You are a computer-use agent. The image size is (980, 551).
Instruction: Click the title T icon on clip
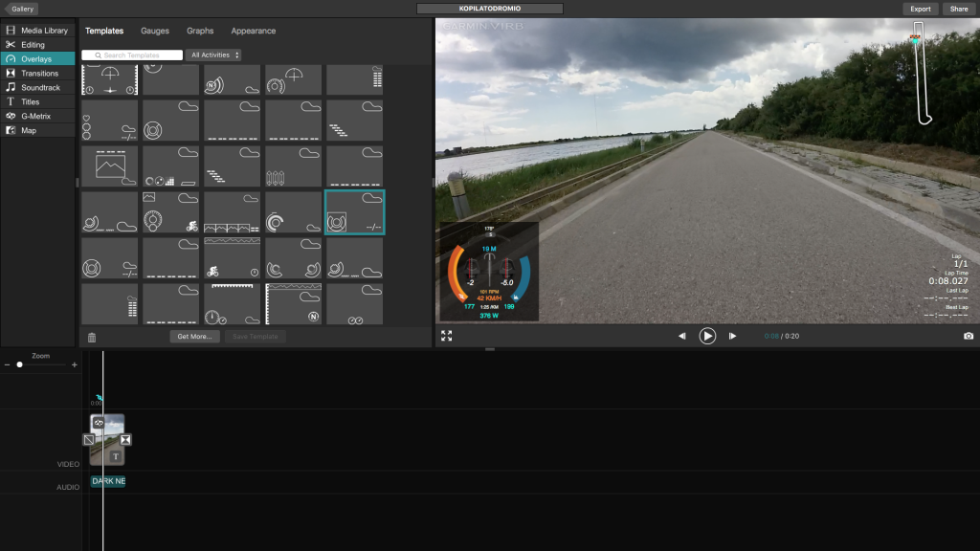coord(116,456)
